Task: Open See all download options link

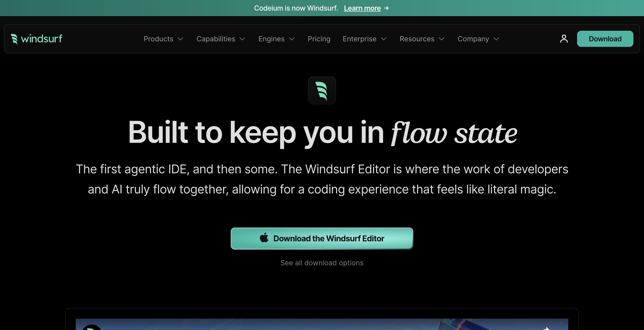Action: point(322,263)
